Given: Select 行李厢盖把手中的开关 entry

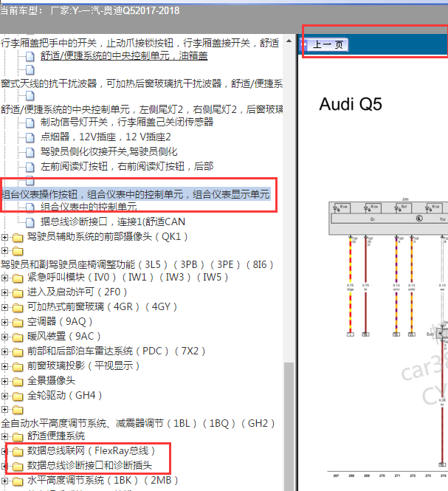Looking at the screenshot, I should coord(139,44).
